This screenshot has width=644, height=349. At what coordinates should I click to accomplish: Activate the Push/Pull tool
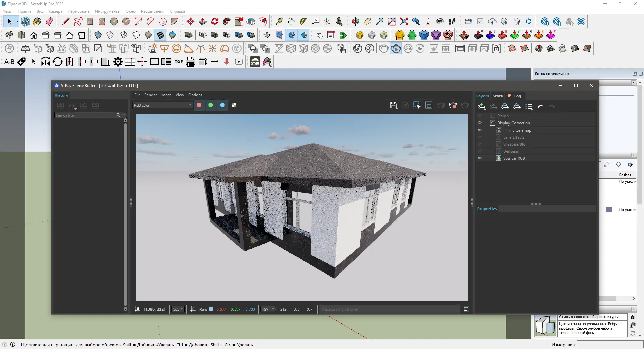pyautogui.click(x=203, y=22)
